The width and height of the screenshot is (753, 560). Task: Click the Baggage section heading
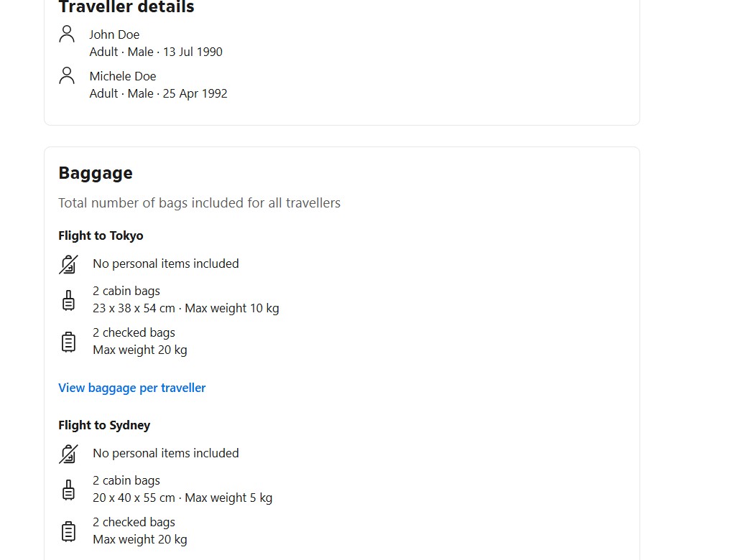click(96, 173)
